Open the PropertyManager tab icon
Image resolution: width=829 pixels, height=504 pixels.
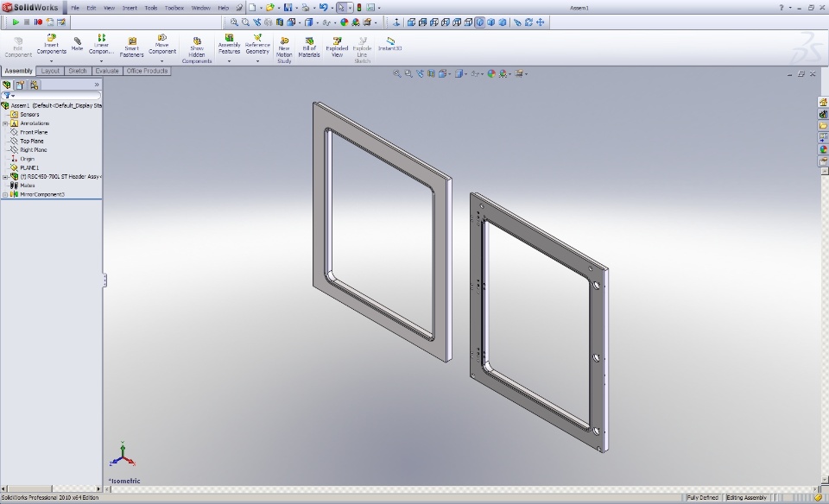(x=20, y=85)
